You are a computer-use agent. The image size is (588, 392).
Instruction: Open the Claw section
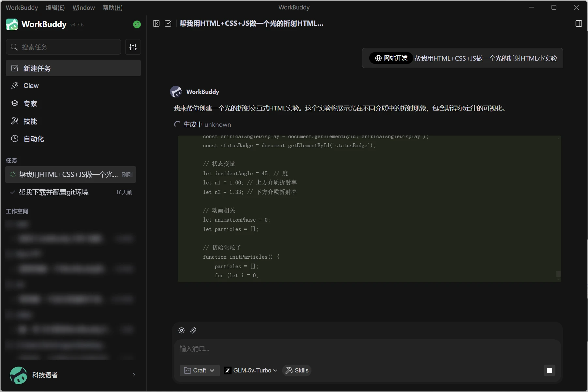coord(31,86)
